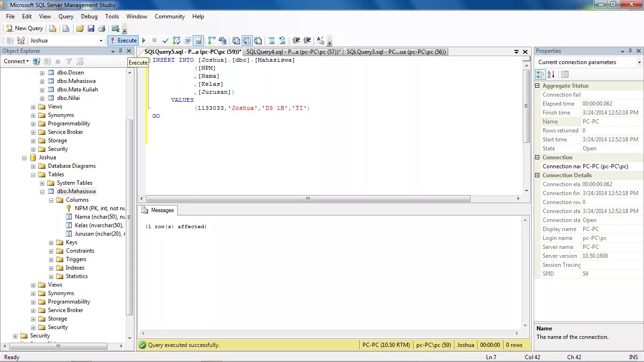Click the Object Explorer horizontal scrollbar
644x362 pixels.
[x=58, y=346]
